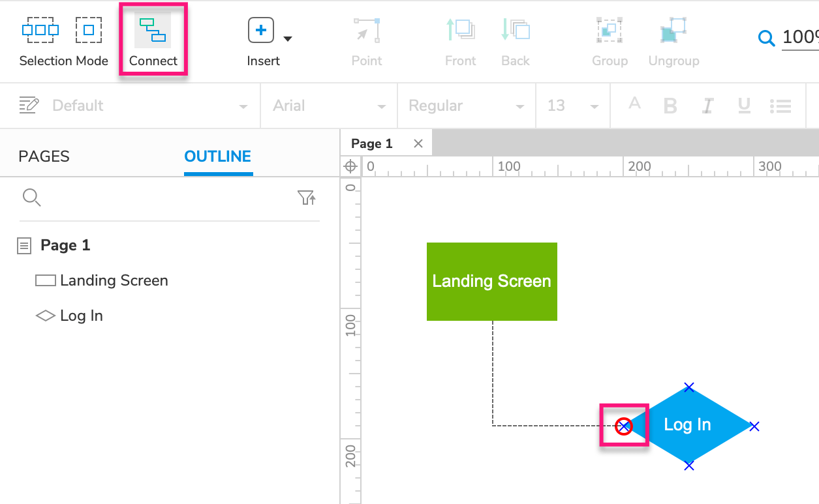Viewport: 819px width, 504px height.
Task: Toggle bold text formatting
Action: (670, 105)
